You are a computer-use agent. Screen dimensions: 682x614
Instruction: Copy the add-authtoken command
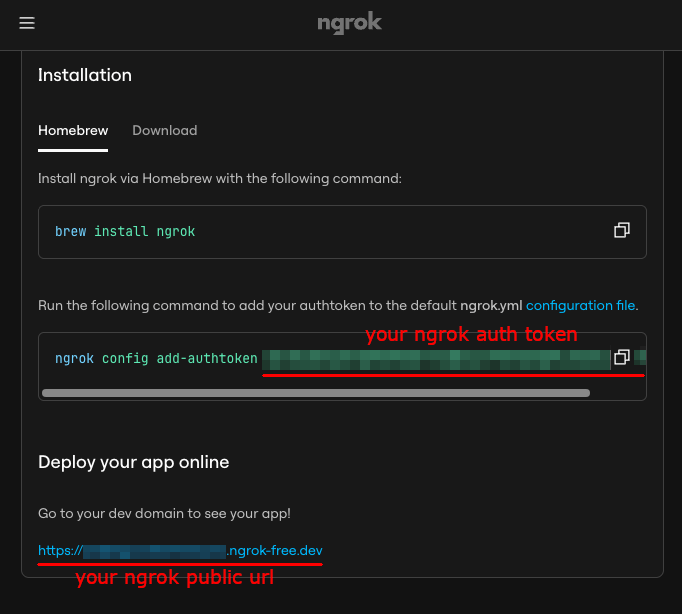[622, 357]
